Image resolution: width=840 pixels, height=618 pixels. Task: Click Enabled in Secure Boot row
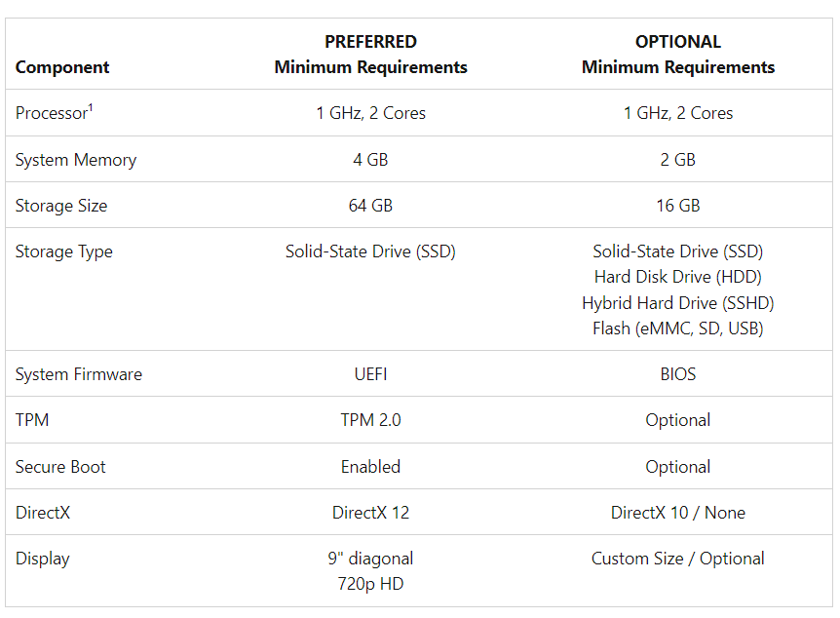pos(370,467)
